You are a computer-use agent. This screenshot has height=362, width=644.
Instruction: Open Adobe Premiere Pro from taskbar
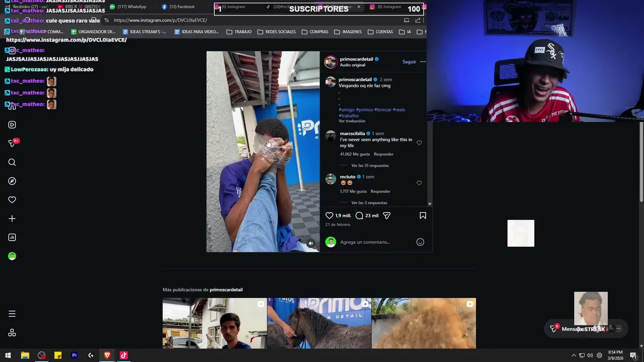tap(74, 355)
